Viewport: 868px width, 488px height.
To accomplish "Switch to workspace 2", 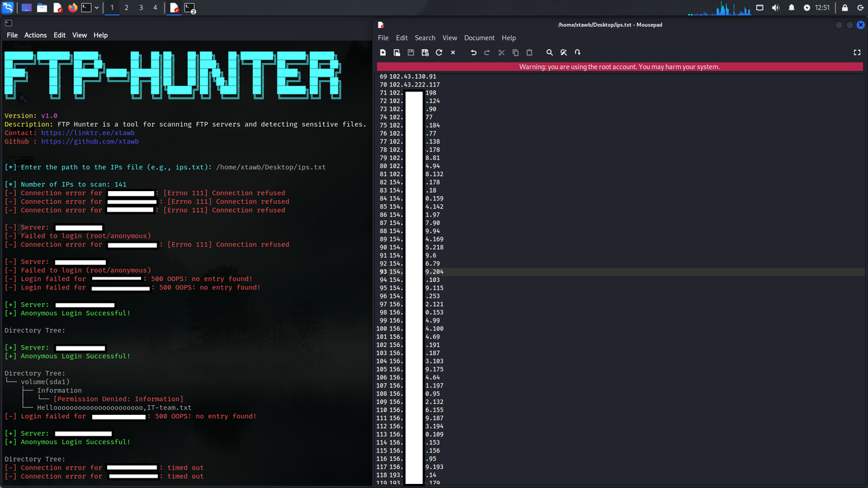I will [x=126, y=7].
